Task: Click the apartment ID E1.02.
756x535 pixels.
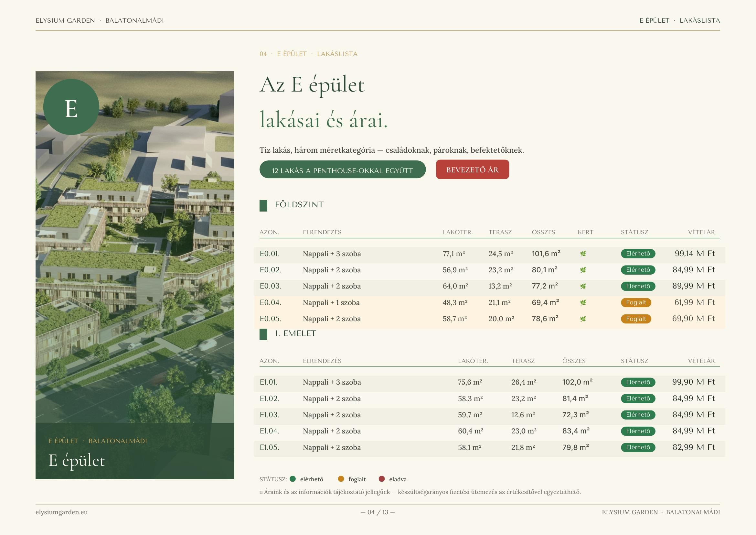Action: tap(269, 399)
